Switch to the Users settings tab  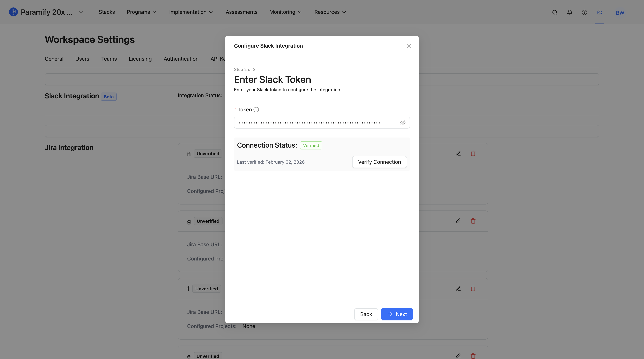pos(82,59)
